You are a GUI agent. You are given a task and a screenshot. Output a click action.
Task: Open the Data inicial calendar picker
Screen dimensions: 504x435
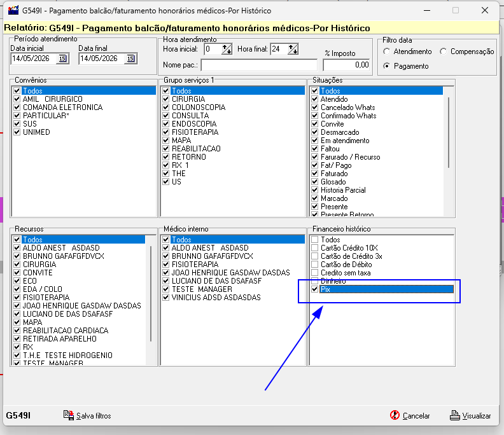click(62, 59)
